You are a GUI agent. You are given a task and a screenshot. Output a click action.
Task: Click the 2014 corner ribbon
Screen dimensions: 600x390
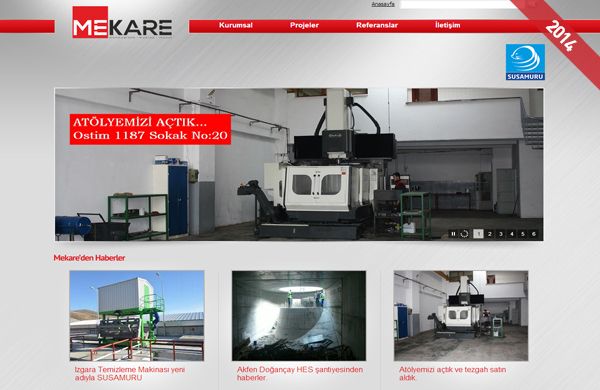coord(561,36)
